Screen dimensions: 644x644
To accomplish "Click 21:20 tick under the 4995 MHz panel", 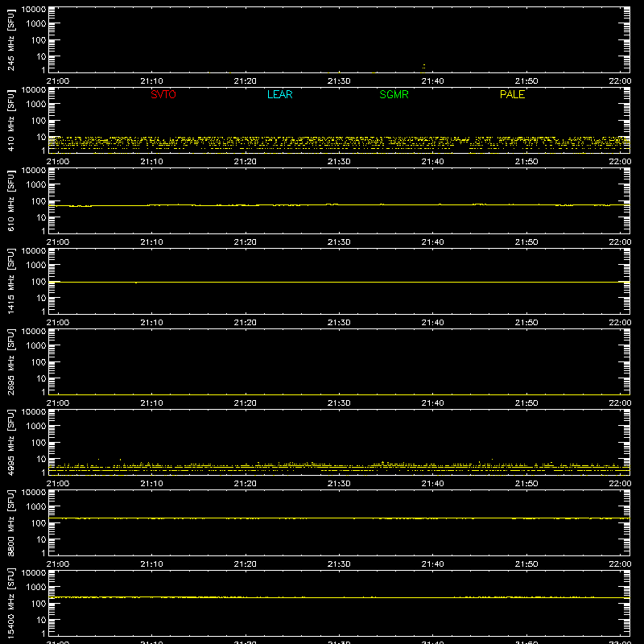I will point(246,484).
